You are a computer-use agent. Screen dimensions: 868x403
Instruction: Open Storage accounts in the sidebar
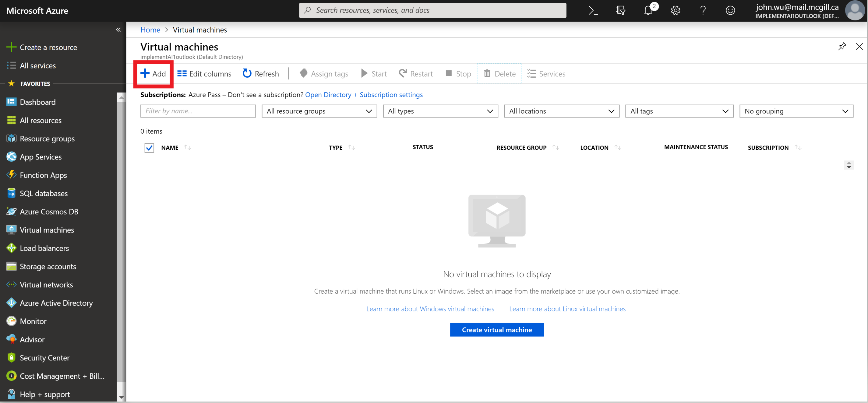click(x=48, y=266)
